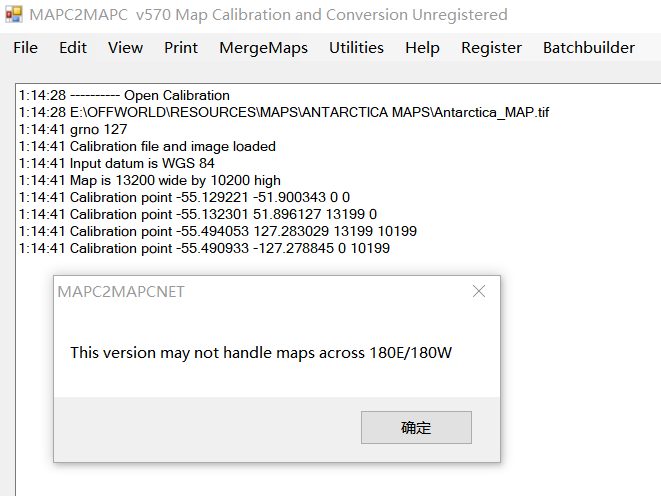Select the Register menu item
This screenshot has width=661, height=496.
(491, 48)
